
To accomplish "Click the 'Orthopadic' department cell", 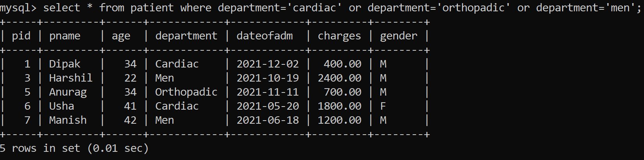I will click(186, 92).
